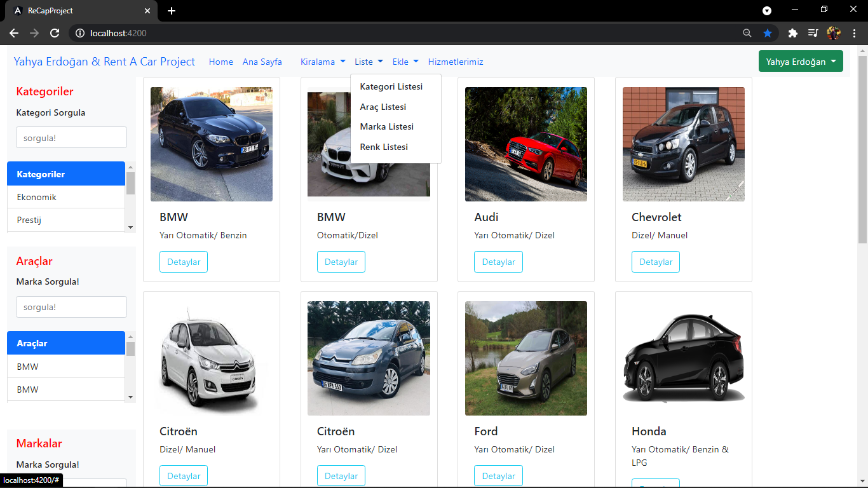Select the bookmark star icon in address bar
This screenshot has height=488, width=868.
point(768,33)
